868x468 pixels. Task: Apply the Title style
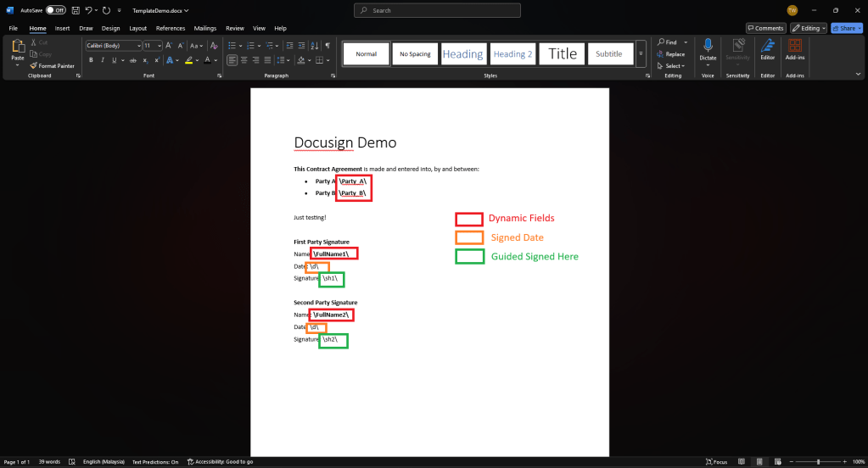(562, 53)
